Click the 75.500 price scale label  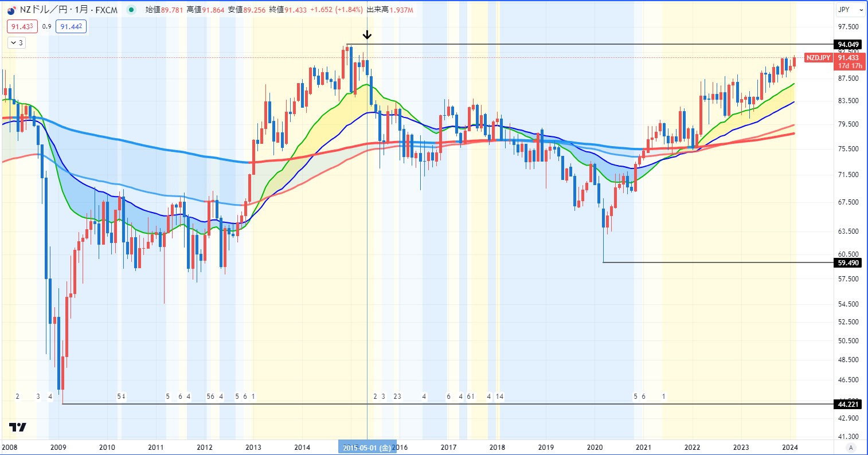[848, 149]
